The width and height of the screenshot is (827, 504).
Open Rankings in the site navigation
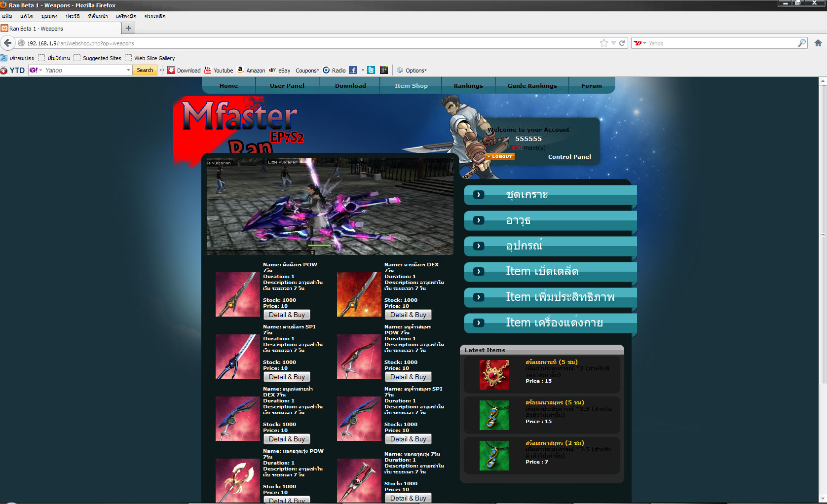[x=468, y=86]
